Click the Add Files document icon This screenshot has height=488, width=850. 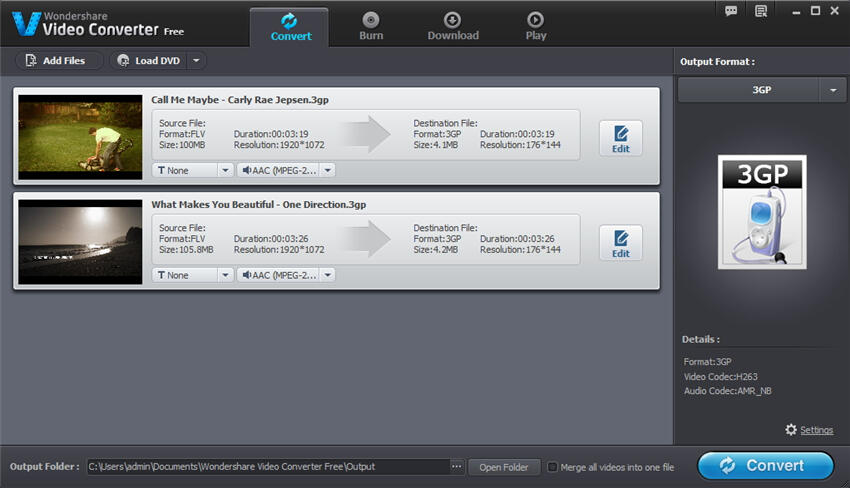31,60
